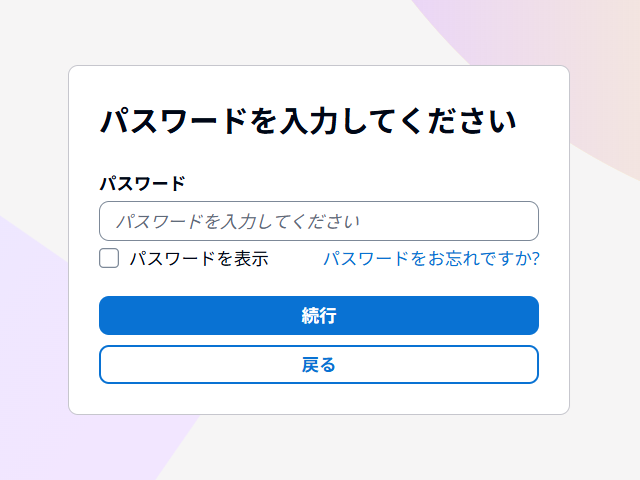640x480 pixels.
Task: Click the label above the password field
Action: click(142, 184)
